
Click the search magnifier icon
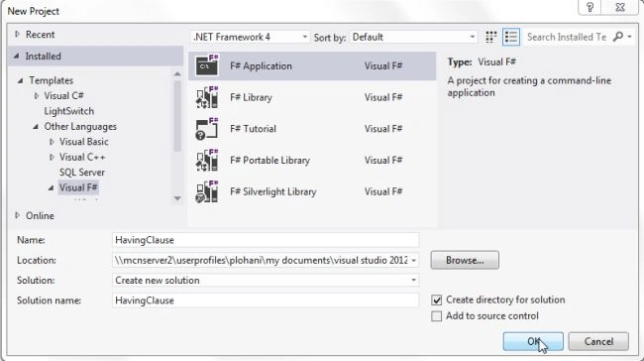pyautogui.click(x=618, y=37)
